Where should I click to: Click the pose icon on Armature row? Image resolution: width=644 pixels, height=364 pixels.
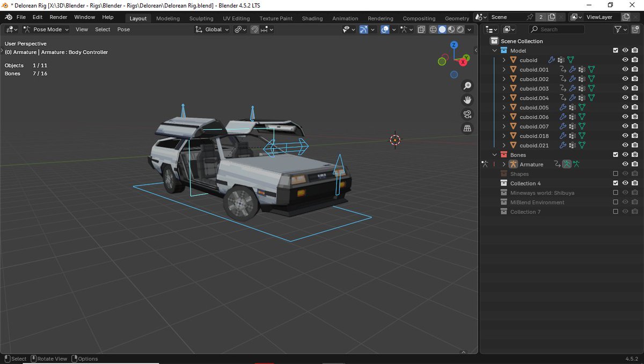click(576, 164)
